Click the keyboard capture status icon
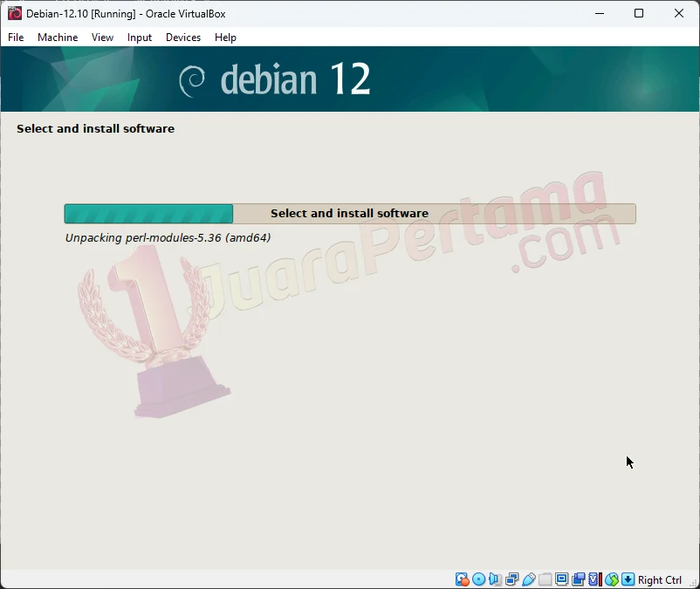This screenshot has height=589, width=700. [x=628, y=579]
